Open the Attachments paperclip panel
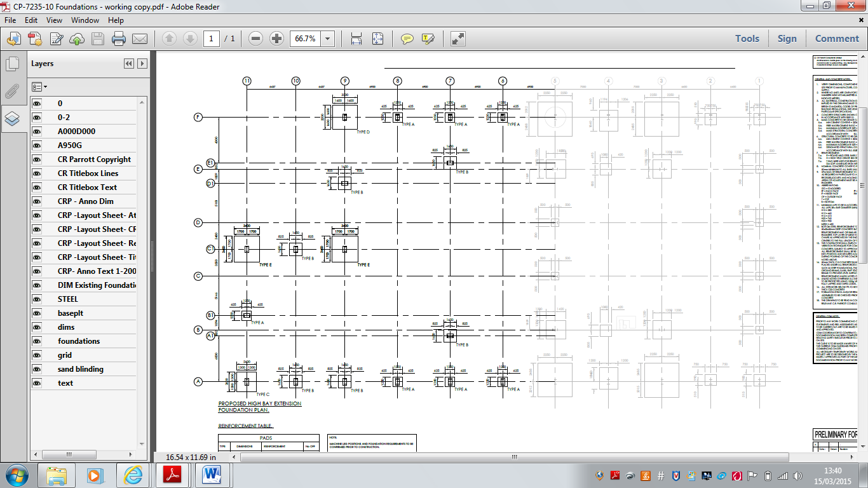Screen dimensions: 868x488 click(12, 91)
